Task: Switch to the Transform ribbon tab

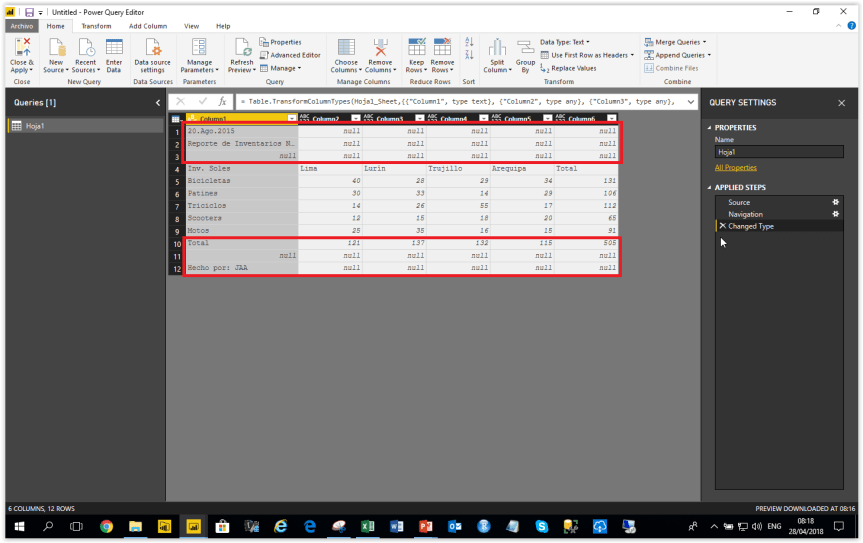Action: pyautogui.click(x=96, y=26)
